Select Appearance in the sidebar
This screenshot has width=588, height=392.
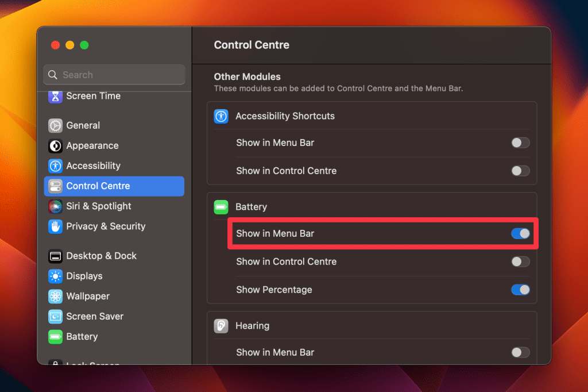pyautogui.click(x=92, y=145)
